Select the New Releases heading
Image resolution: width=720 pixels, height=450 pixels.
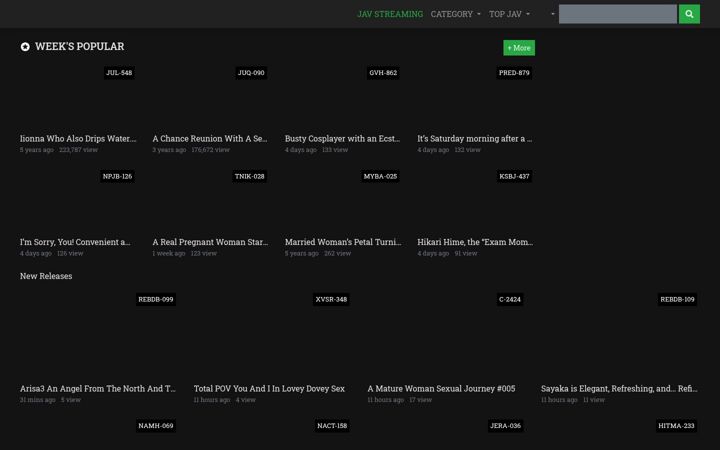pyautogui.click(x=46, y=276)
